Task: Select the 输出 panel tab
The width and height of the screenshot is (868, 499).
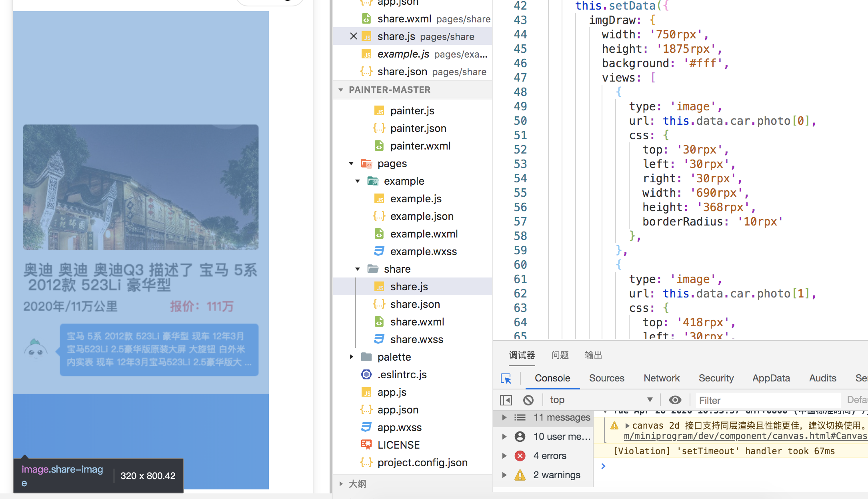Action: tap(593, 355)
